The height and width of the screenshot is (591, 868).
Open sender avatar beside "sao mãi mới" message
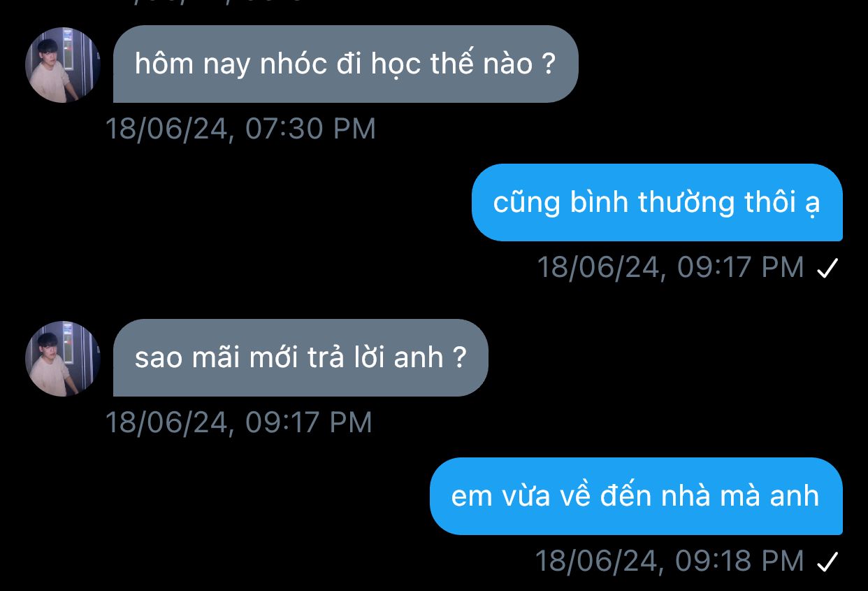coord(62,359)
